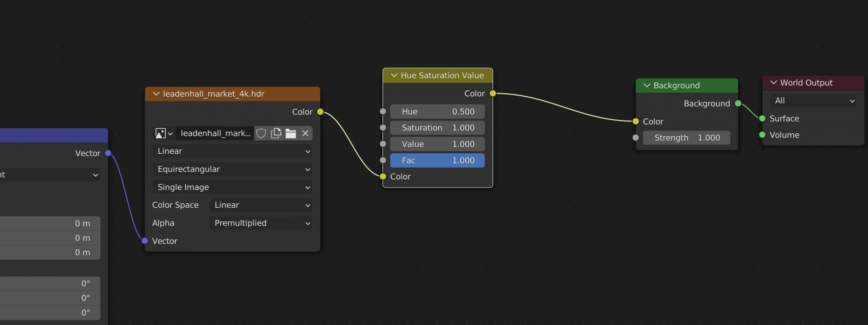The image size is (868, 325).
Task: Open a new image with the folder icon
Action: pyautogui.click(x=291, y=133)
